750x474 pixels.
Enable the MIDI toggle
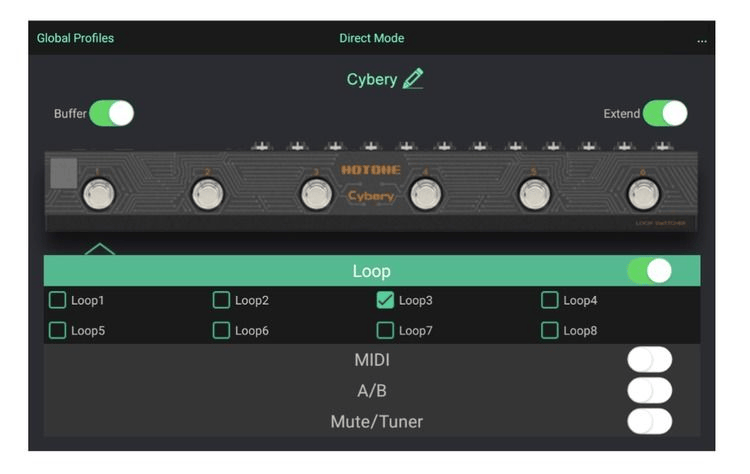point(650,360)
